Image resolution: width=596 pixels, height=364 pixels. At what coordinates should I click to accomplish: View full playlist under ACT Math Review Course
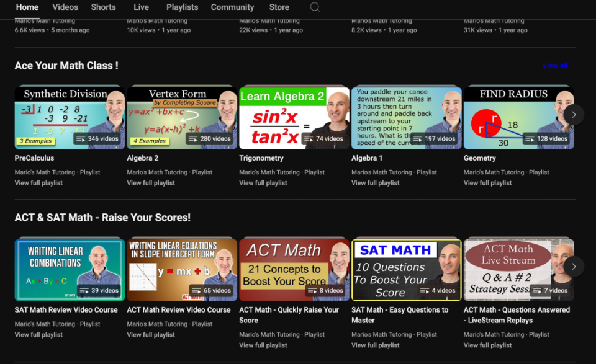(151, 335)
